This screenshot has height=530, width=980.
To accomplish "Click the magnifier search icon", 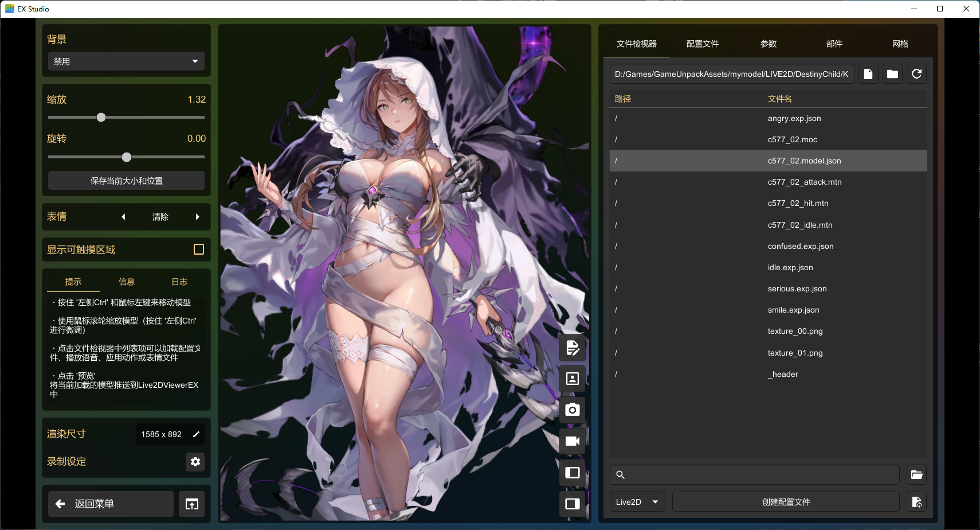I will pos(620,475).
